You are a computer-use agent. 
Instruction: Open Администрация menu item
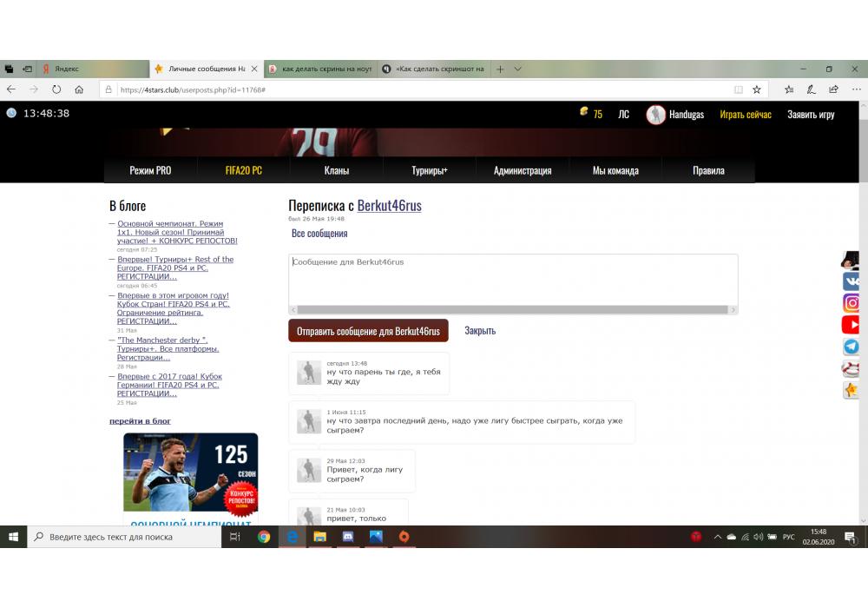coord(523,170)
